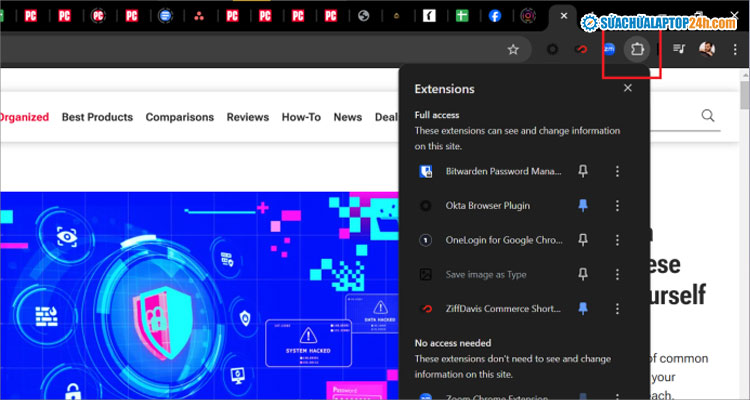Open more options for Bitwarden extension
The image size is (750, 400).
click(x=617, y=171)
